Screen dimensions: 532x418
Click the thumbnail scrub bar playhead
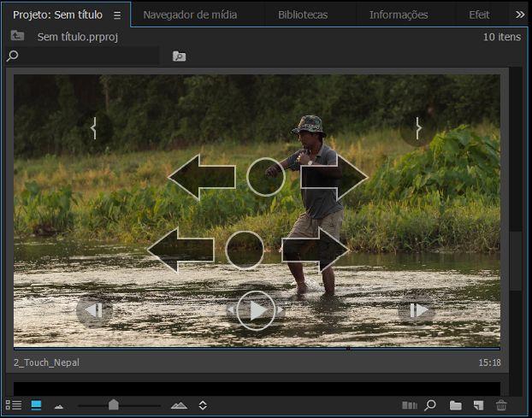(348, 348)
